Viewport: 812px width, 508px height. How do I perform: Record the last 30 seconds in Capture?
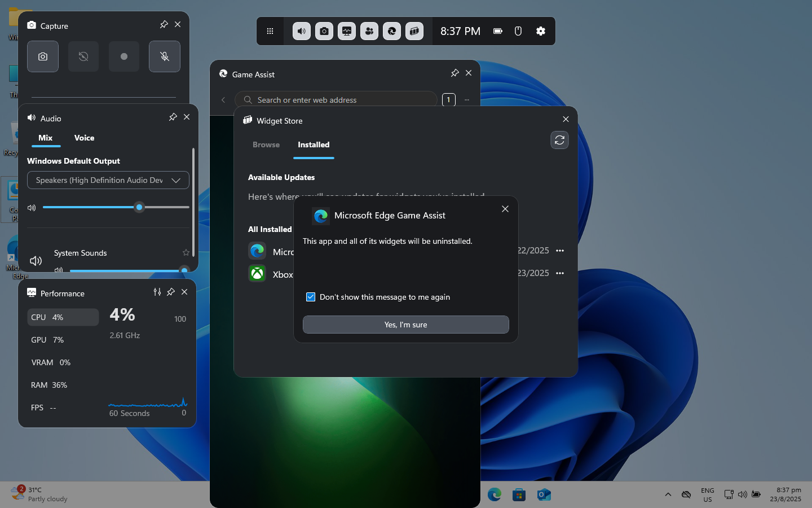point(83,56)
